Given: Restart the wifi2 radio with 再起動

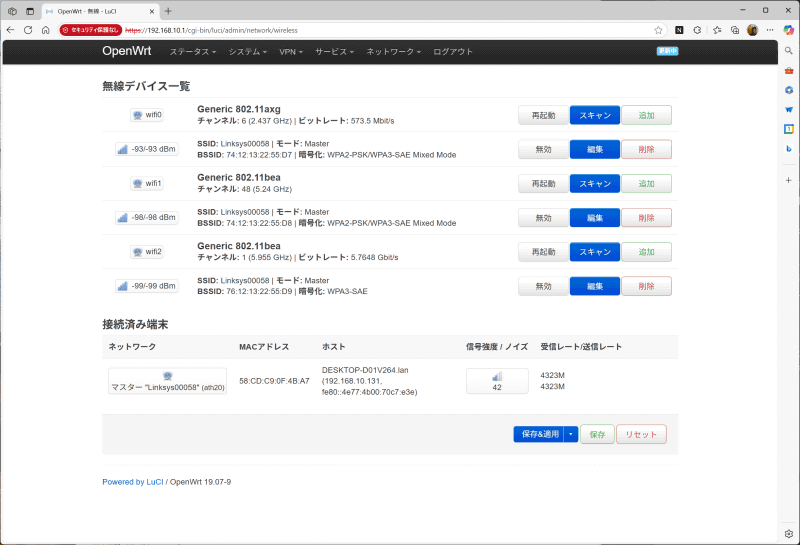Looking at the screenshot, I should (x=543, y=252).
